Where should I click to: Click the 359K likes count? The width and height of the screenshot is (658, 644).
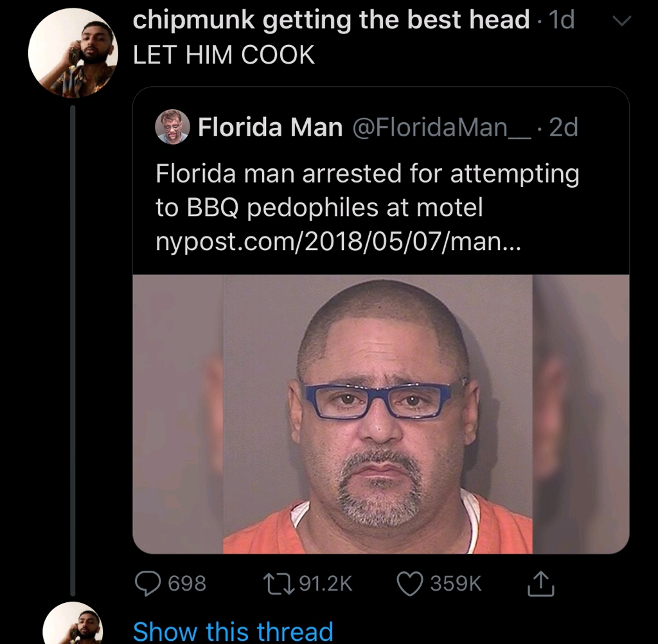pyautogui.click(x=456, y=583)
